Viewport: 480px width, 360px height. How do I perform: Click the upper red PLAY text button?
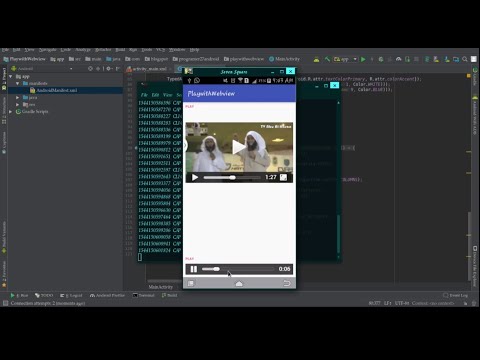[x=189, y=106]
